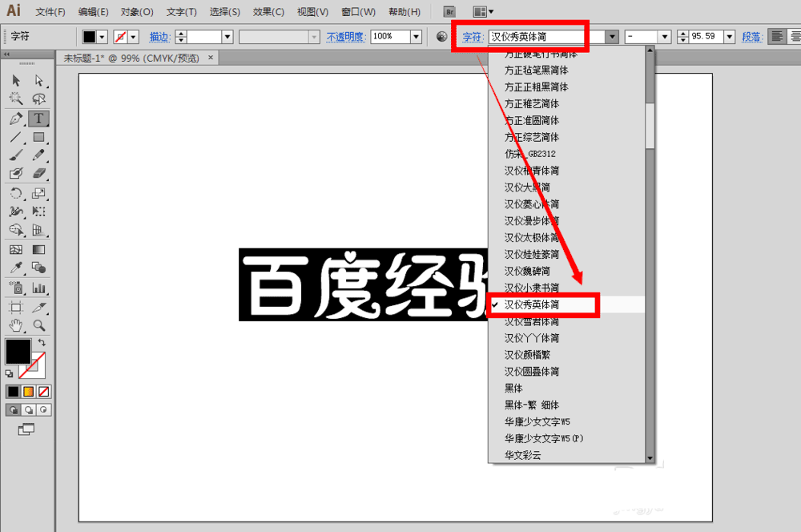Image resolution: width=801 pixels, height=532 pixels.
Task: Select the Selection tool arrow
Action: [x=16, y=81]
